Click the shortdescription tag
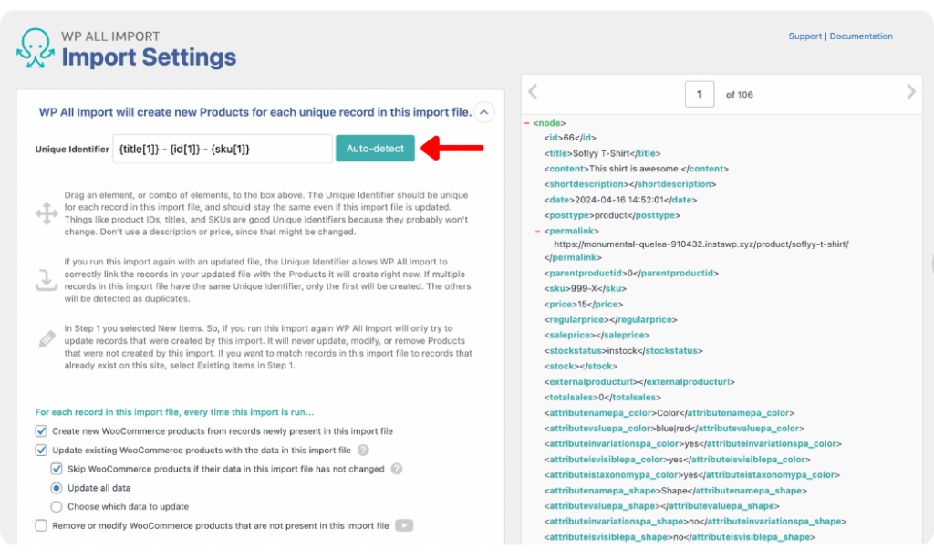The width and height of the screenshot is (934, 560). 629,184
